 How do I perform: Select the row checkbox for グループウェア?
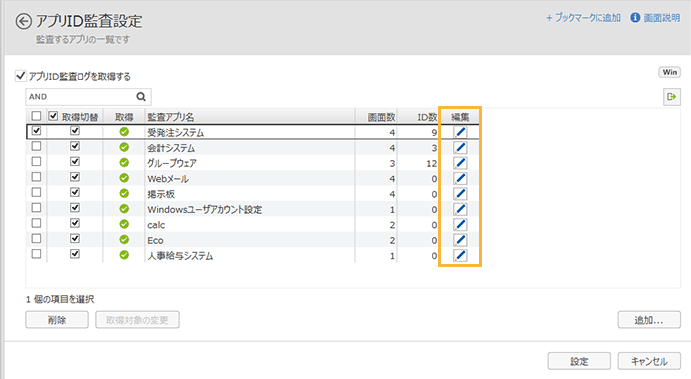36,161
